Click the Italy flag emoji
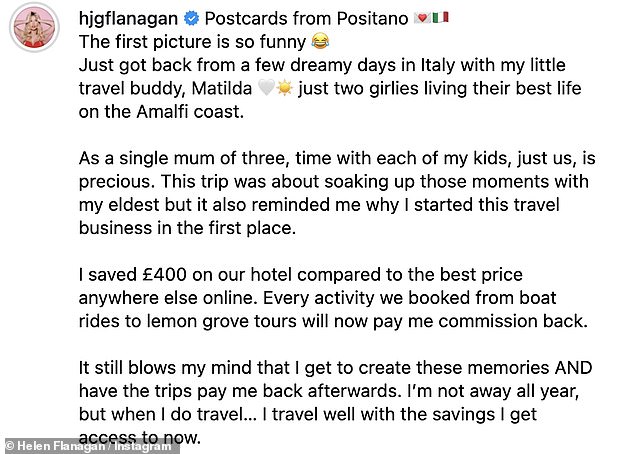Image resolution: width=634 pixels, height=454 pixels. (x=441, y=18)
